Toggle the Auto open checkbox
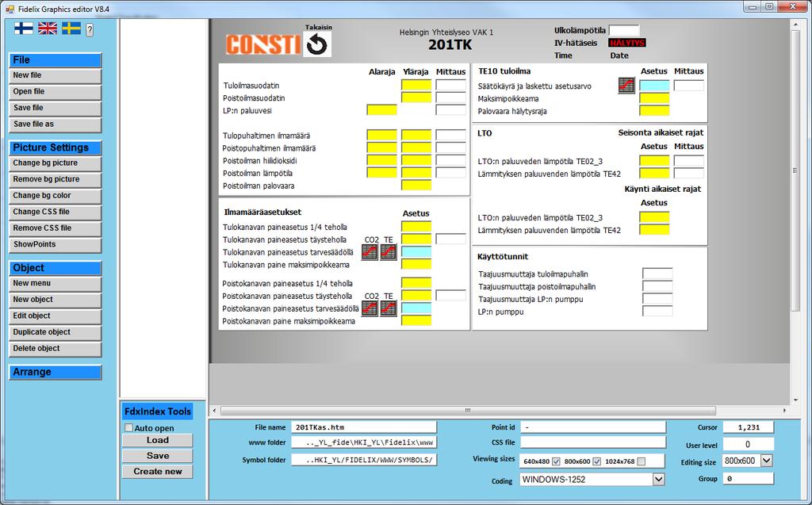Image resolution: width=812 pixels, height=505 pixels. [129, 428]
